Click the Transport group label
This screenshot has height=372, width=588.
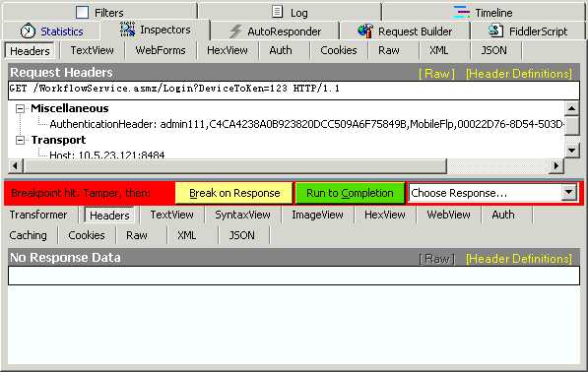coord(58,140)
